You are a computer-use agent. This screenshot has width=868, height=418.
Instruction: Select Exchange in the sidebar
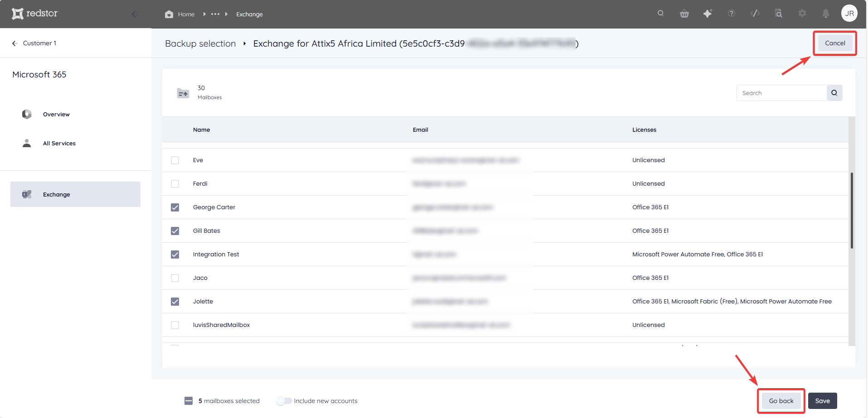pyautogui.click(x=75, y=194)
